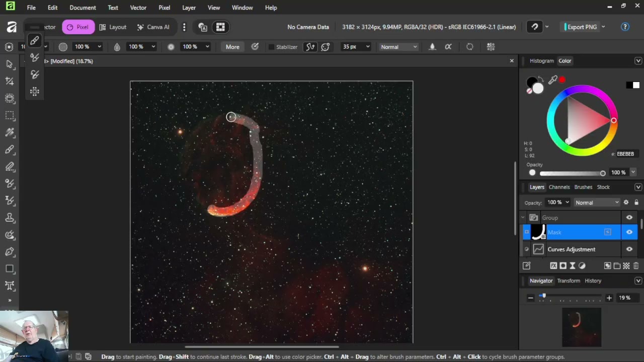Enable the Stabilizer checkbox
Image resolution: width=644 pixels, height=362 pixels.
272,47
